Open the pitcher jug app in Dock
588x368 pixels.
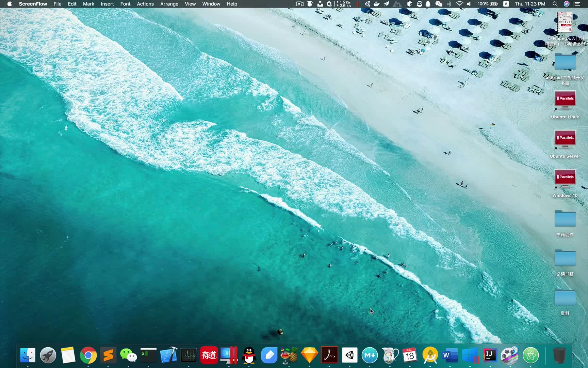click(x=390, y=355)
